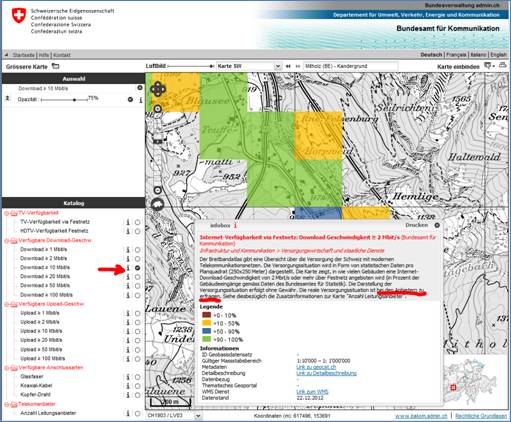Show info for Koaxial-Kabel layer
The image size is (511, 422).
point(128,386)
